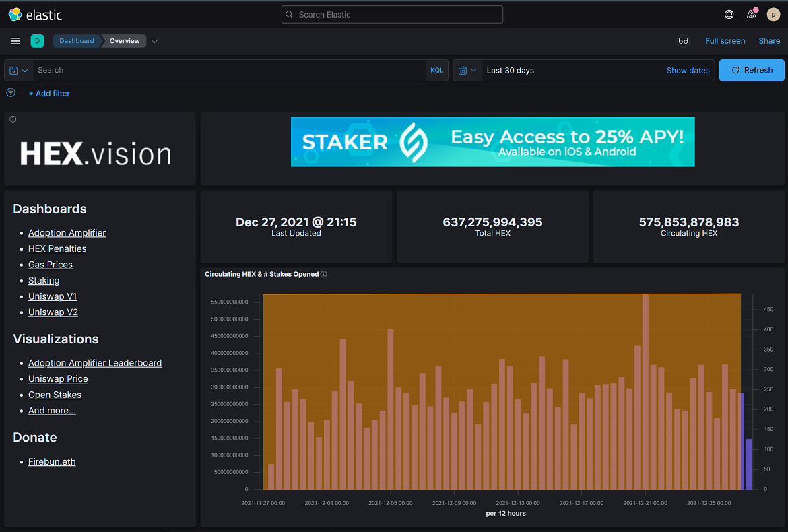788x532 pixels.
Task: Click the blue bar at chart's right end
Action: click(x=749, y=464)
